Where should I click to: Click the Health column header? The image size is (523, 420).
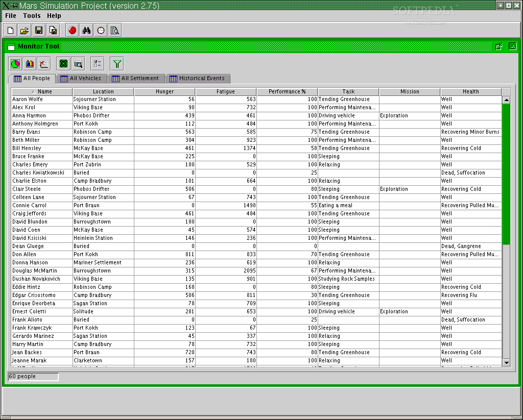coord(470,92)
